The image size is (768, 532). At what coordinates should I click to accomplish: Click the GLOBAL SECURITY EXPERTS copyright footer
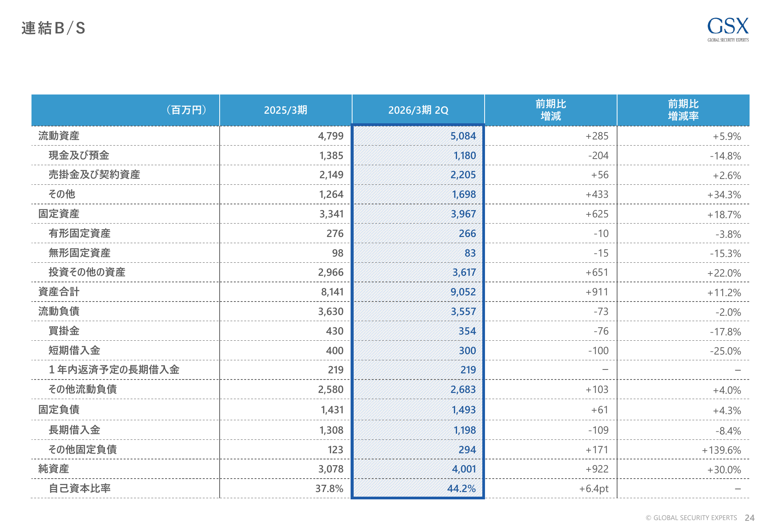click(x=691, y=518)
